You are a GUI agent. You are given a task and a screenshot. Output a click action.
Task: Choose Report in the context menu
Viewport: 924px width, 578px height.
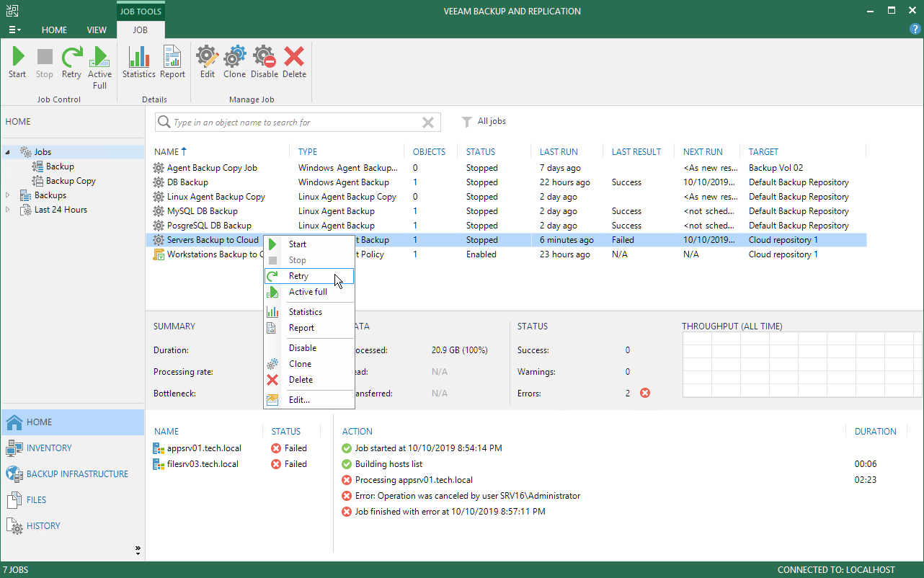[x=309, y=328]
